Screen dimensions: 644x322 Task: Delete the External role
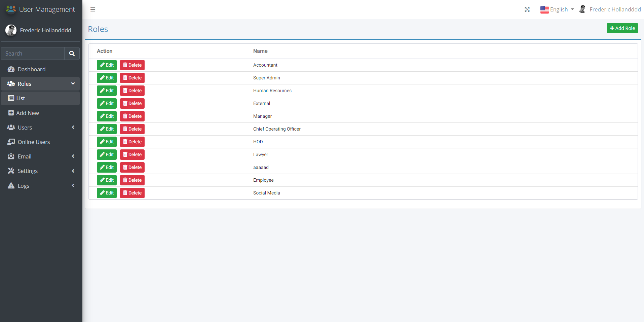pyautogui.click(x=132, y=103)
